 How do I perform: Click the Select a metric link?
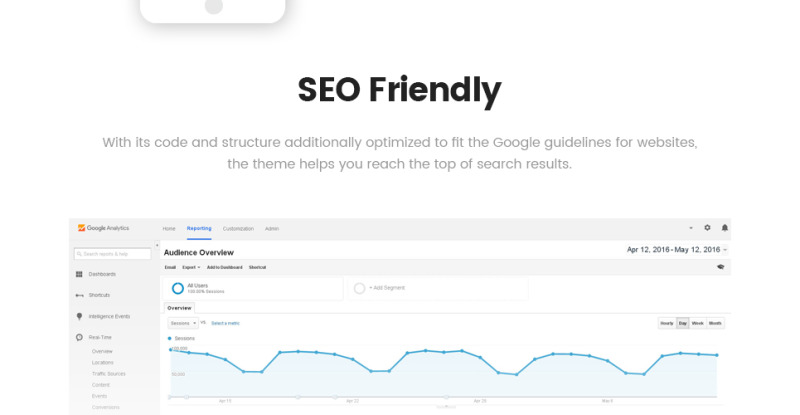point(225,323)
